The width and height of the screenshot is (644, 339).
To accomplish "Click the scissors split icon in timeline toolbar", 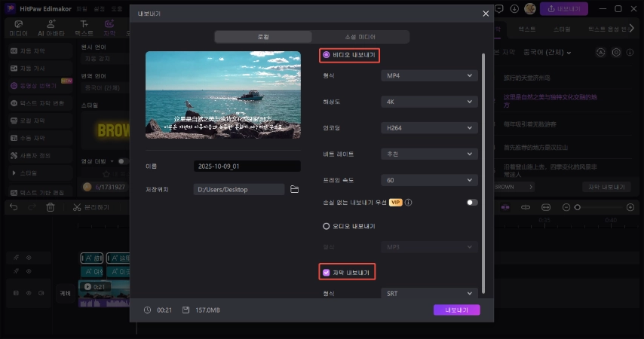I will (77, 207).
